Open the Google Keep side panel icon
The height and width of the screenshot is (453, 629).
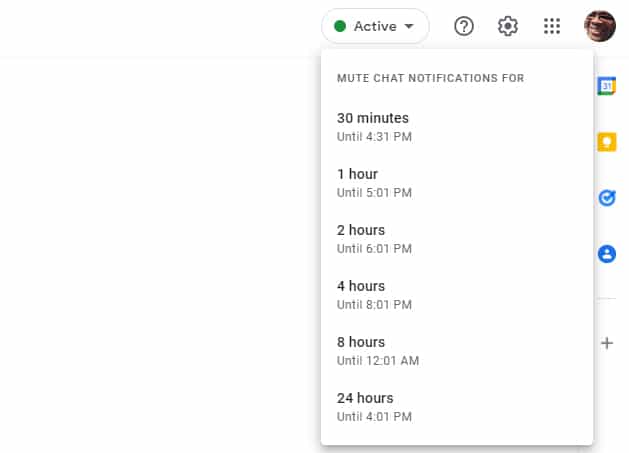[607, 142]
